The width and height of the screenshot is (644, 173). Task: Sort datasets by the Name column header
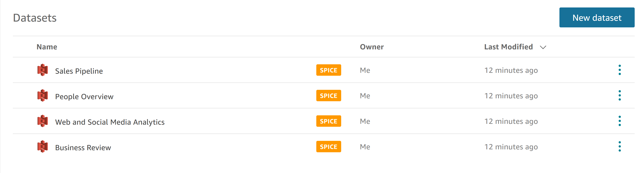(47, 47)
